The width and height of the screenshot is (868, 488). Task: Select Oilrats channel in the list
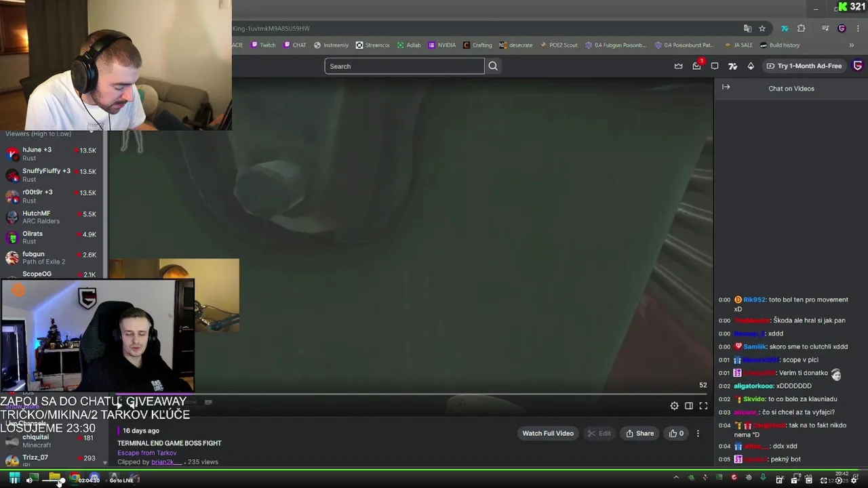pyautogui.click(x=51, y=237)
